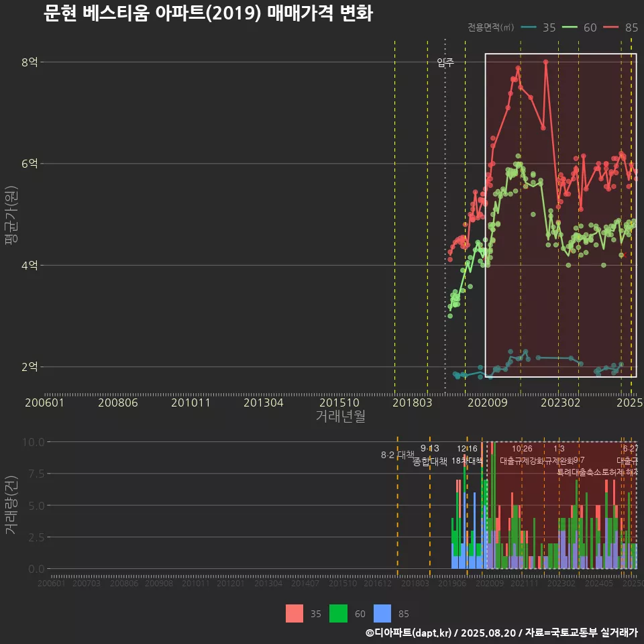The height and width of the screenshot is (644, 644).
Task: Click the '2억' price axis label
Action: click(30, 367)
